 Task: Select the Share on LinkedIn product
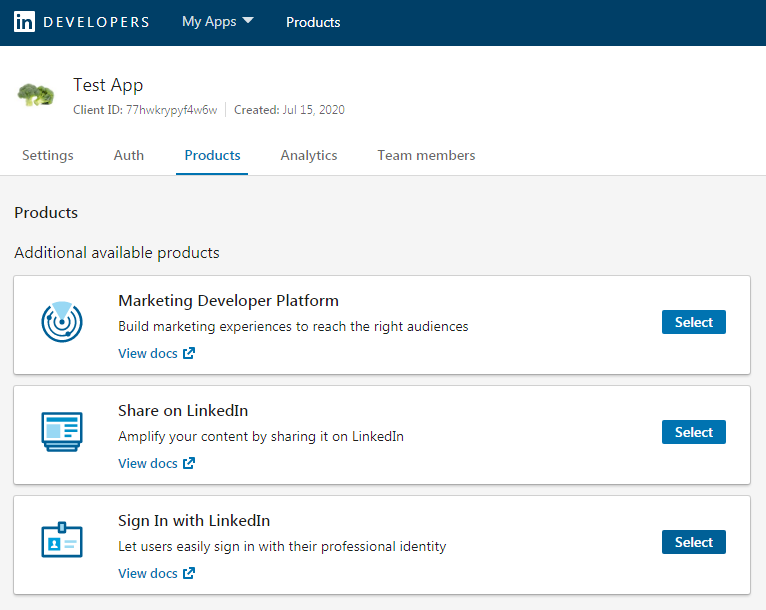click(x=694, y=432)
